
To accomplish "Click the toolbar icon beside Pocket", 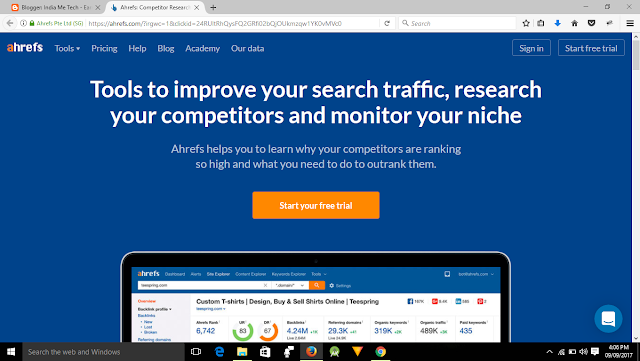I will (609, 23).
